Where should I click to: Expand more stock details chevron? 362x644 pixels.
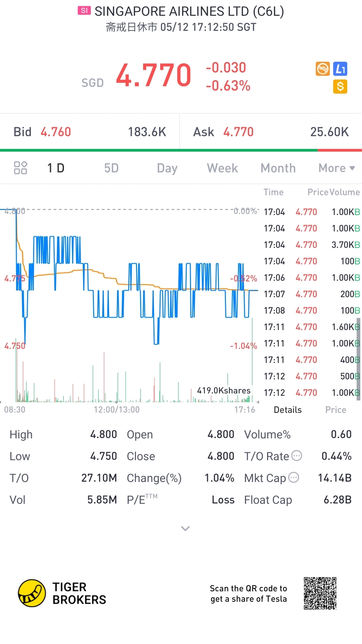pos(185,529)
